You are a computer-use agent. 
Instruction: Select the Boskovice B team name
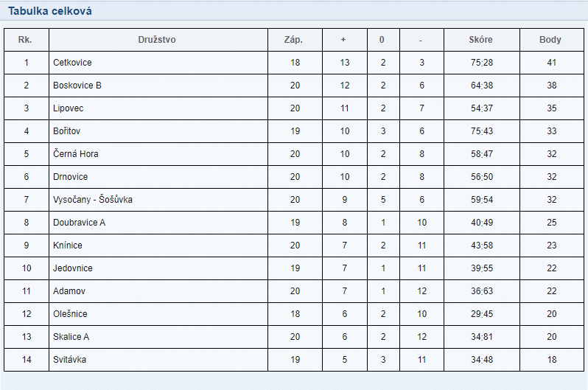[77, 86]
